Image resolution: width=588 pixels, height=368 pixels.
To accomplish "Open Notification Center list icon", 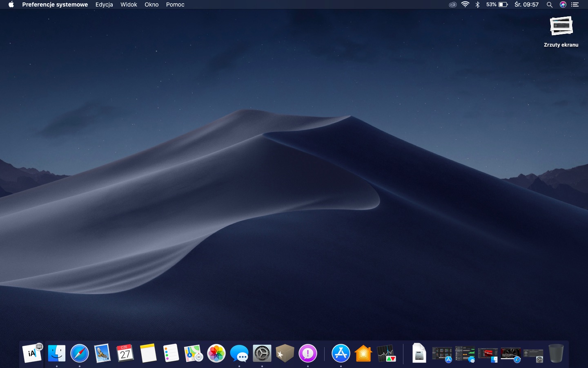I will 575,4.
